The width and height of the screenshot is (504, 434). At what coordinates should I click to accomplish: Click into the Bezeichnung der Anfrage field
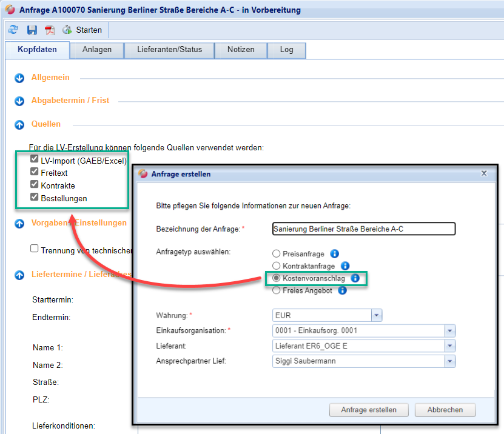pyautogui.click(x=364, y=229)
